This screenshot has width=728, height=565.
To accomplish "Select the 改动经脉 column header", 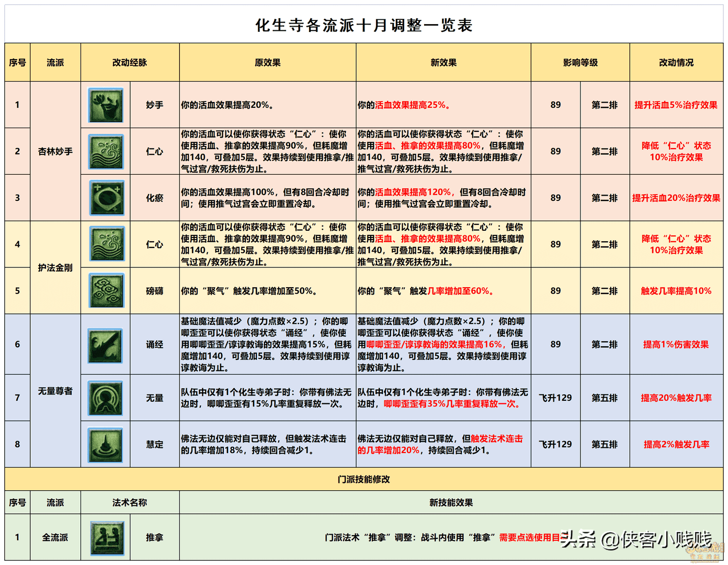I will coord(130,62).
